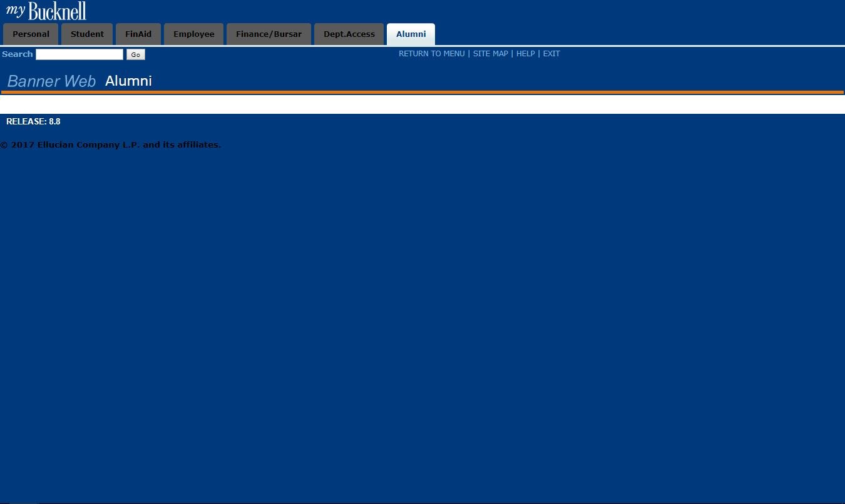Click the 2017 Ellucian copyright text

pos(110,145)
